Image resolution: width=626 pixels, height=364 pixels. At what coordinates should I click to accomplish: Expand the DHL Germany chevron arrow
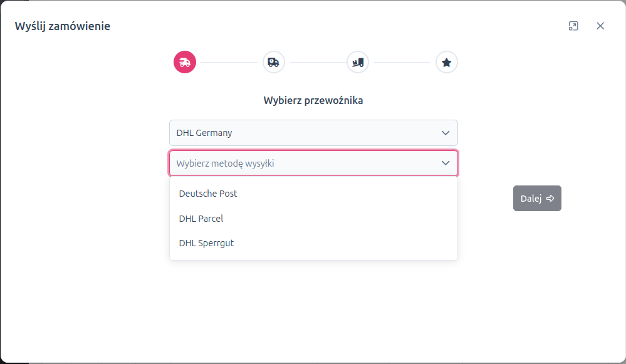tap(446, 133)
